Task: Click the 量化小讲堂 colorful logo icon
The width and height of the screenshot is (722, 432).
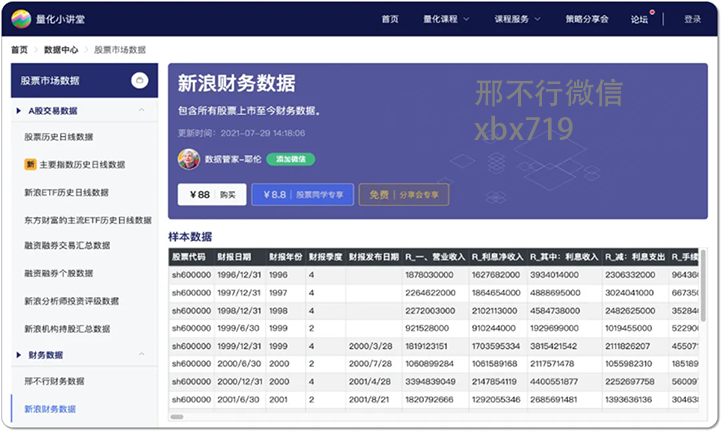Action: pyautogui.click(x=21, y=19)
